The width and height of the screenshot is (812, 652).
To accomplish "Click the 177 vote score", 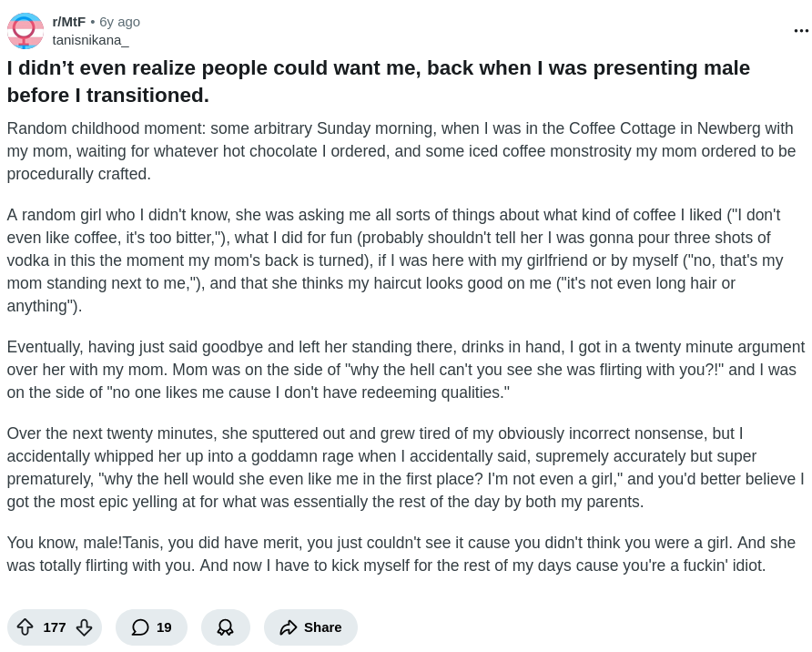I will (x=55, y=627).
